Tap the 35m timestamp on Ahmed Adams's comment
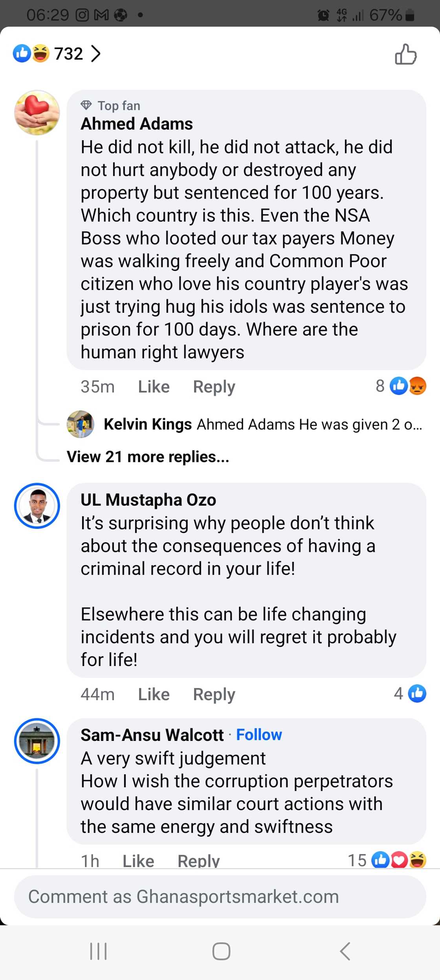440x980 pixels. 97,386
